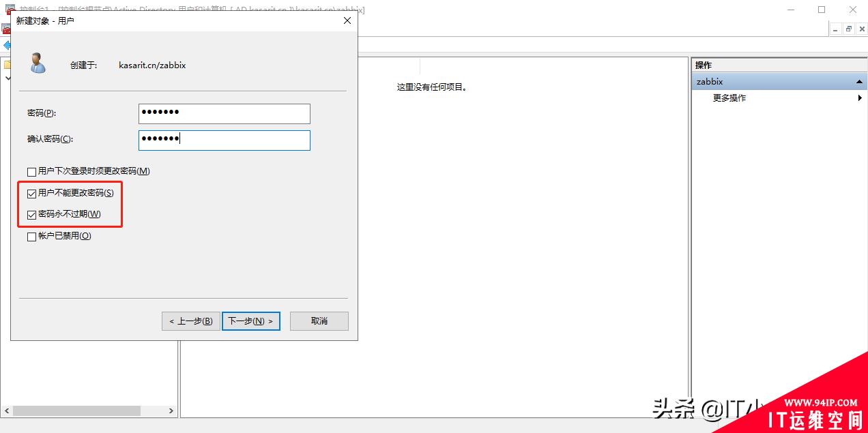Minimize the console main window

(790, 10)
